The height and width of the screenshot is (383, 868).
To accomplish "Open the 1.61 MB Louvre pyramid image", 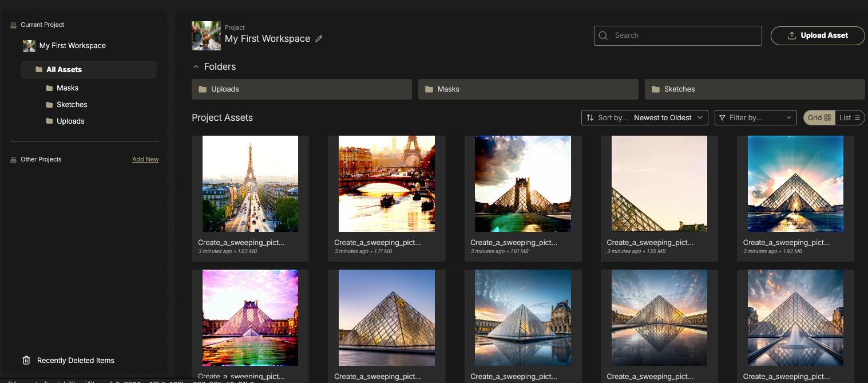I will [x=523, y=184].
